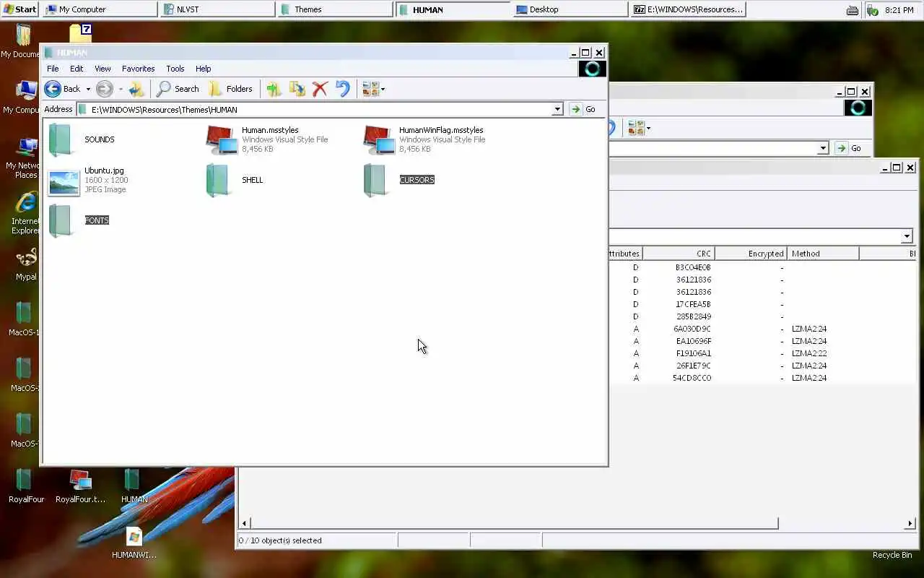Open the File menu
This screenshot has height=578, width=924.
click(x=53, y=69)
